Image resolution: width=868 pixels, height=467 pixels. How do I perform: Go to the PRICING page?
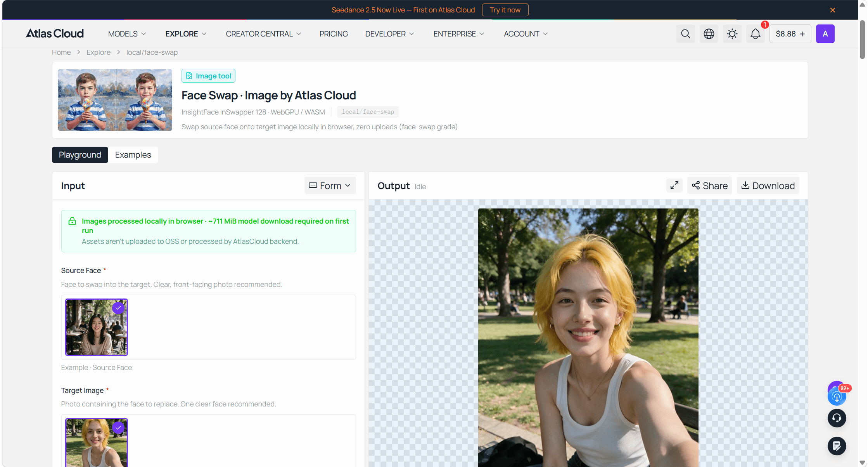[334, 34]
